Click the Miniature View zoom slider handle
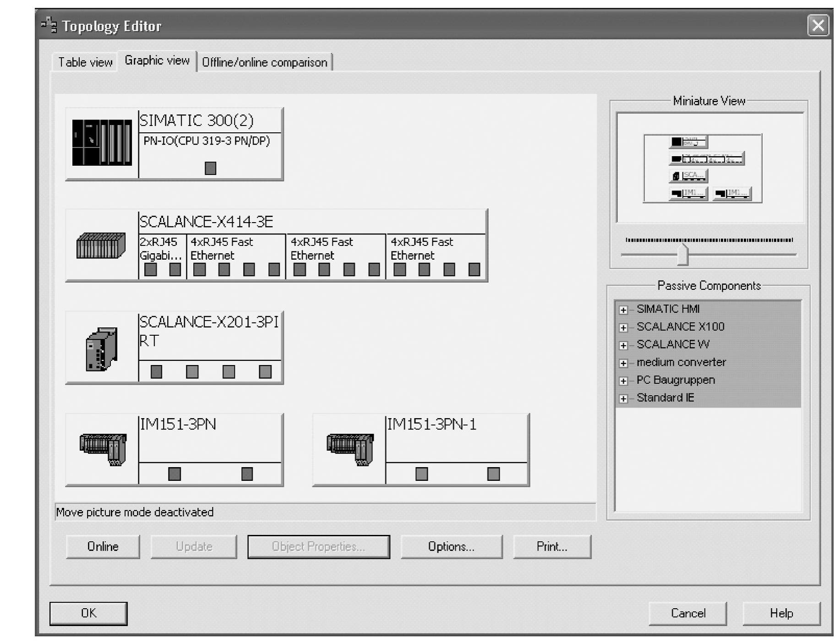This screenshot has height=643, width=840. click(682, 255)
